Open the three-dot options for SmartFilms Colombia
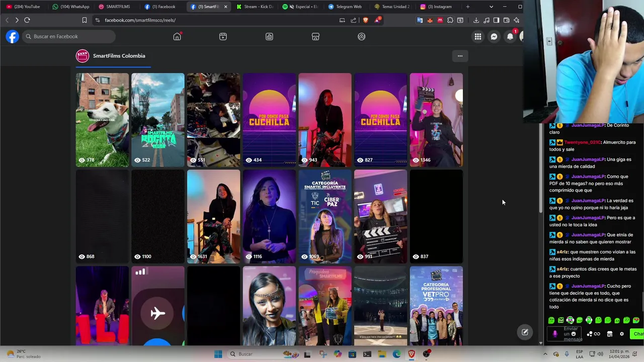The width and height of the screenshot is (644, 362). 460,56
